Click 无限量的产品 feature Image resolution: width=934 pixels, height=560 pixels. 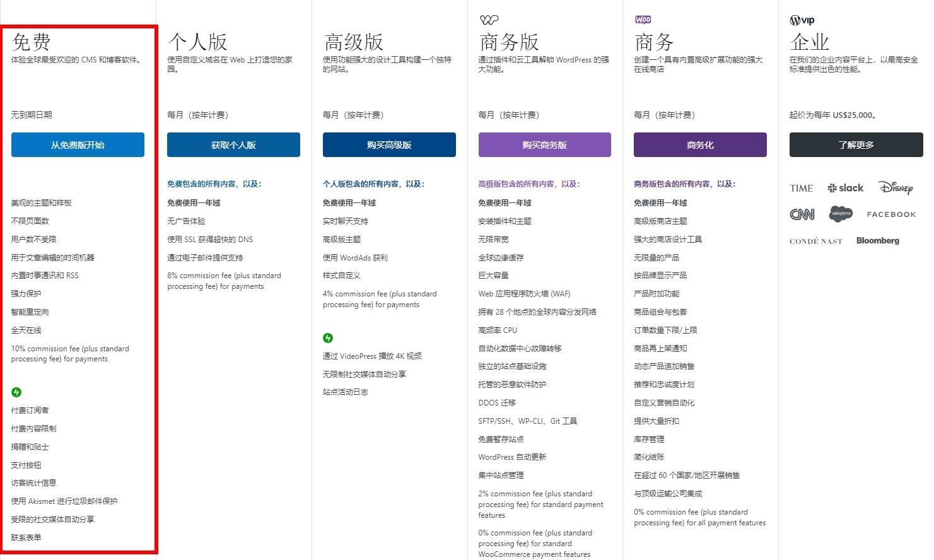[657, 258]
